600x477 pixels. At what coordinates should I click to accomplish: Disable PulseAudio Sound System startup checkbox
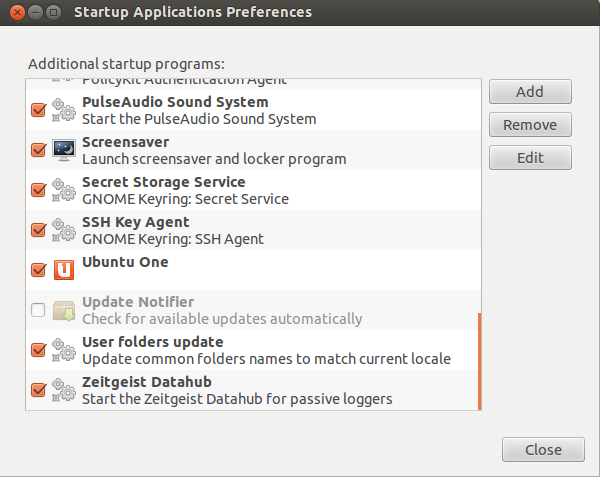(39, 110)
